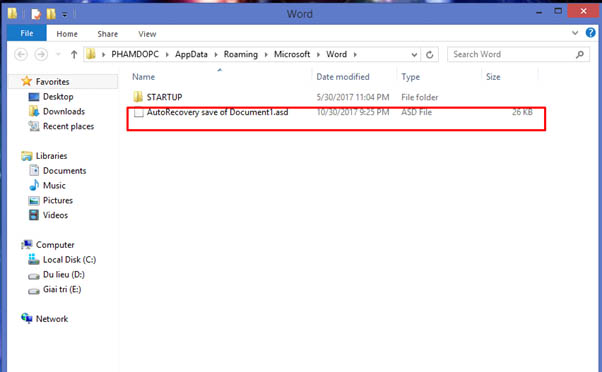Screen dimensions: 602x372
Task: Open Local Disk (C:)
Action: pos(69,260)
